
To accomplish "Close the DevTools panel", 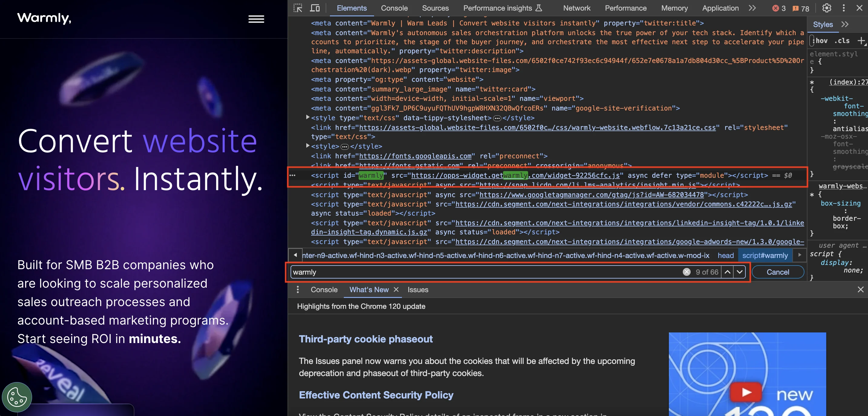I will [x=859, y=8].
